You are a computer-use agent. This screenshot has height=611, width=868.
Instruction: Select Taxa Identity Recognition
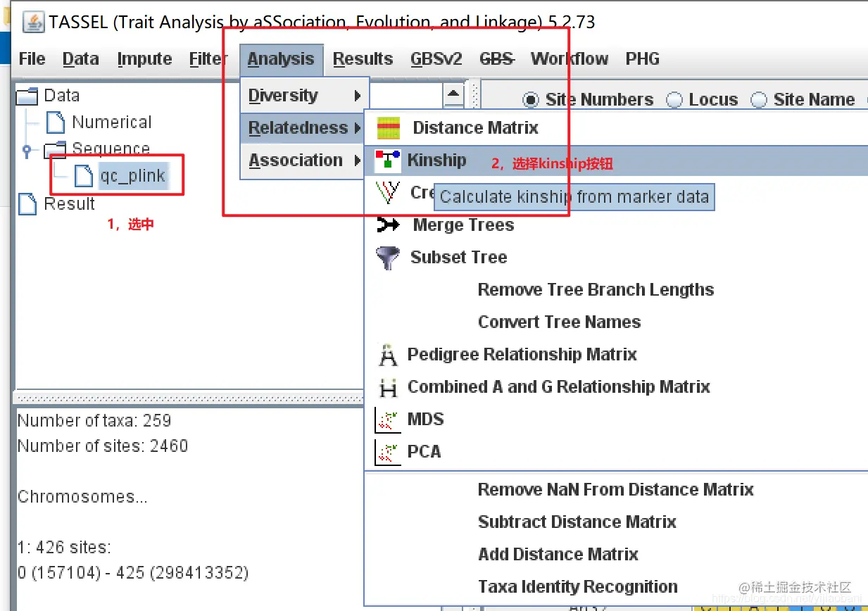pos(616,587)
